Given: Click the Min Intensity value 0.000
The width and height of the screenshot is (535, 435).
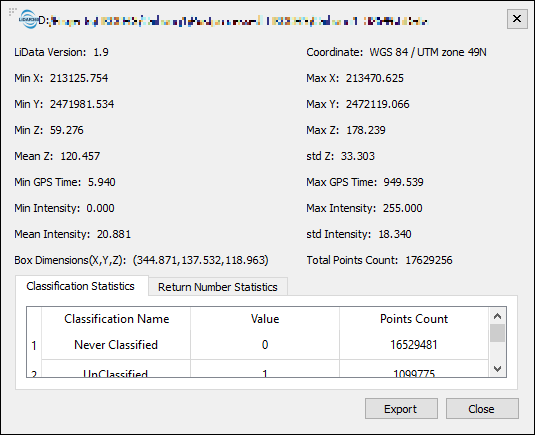Looking at the screenshot, I should (100, 208).
